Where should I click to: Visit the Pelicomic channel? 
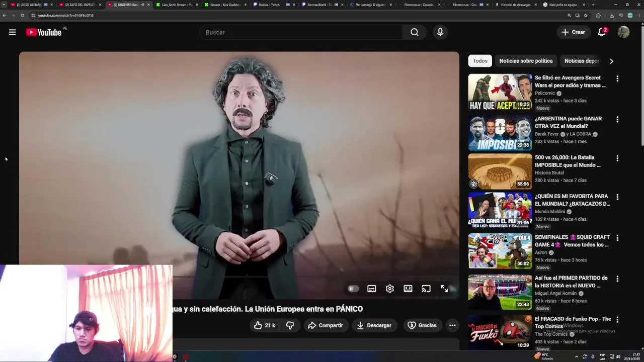(545, 93)
